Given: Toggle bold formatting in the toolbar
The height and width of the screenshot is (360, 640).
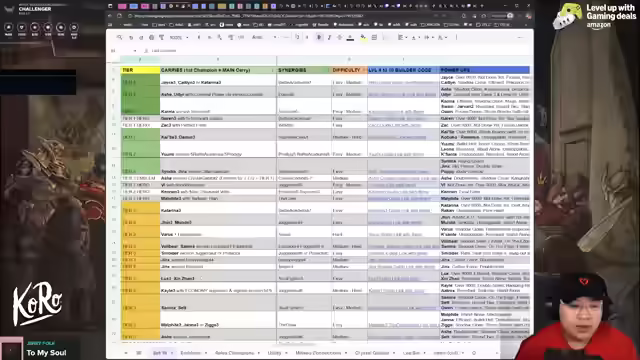Looking at the screenshot, I should (x=319, y=37).
